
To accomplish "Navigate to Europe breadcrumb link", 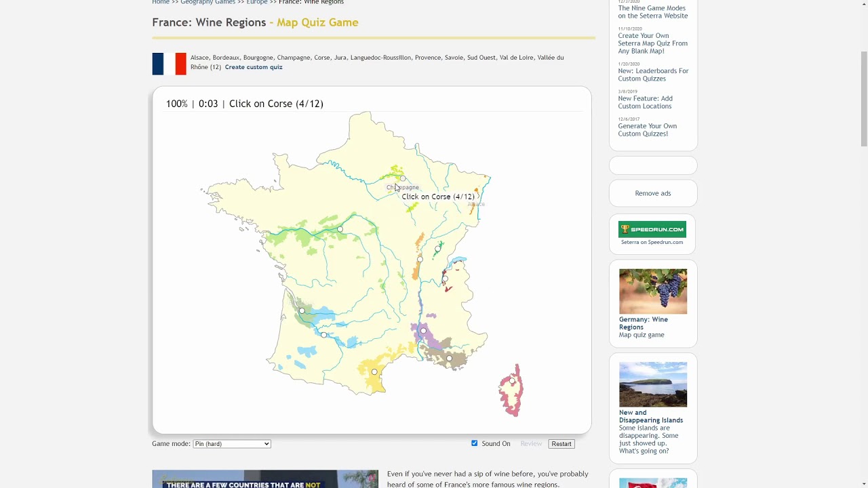I will point(256,3).
